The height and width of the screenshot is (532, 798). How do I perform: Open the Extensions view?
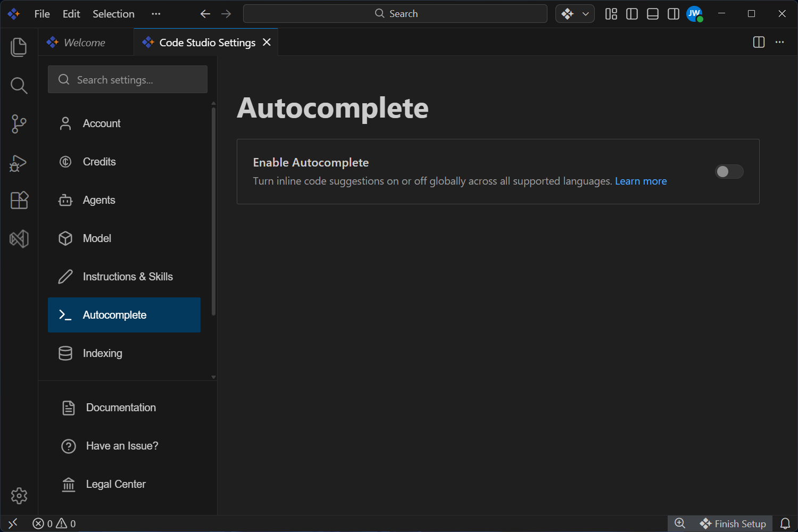click(x=19, y=201)
